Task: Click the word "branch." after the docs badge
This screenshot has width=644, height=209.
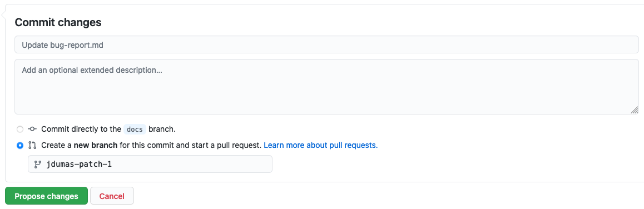Action: 162,130
